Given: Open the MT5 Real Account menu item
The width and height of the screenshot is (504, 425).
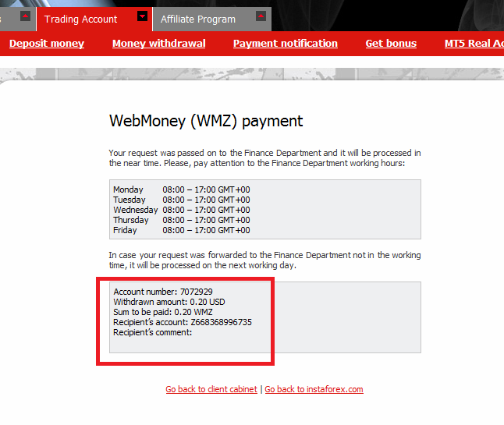Looking at the screenshot, I should 473,44.
